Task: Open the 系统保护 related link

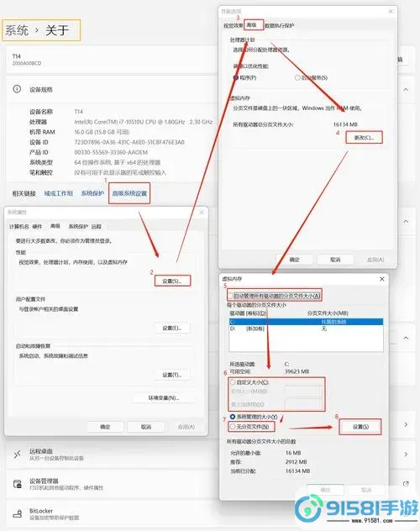Action: (92, 193)
